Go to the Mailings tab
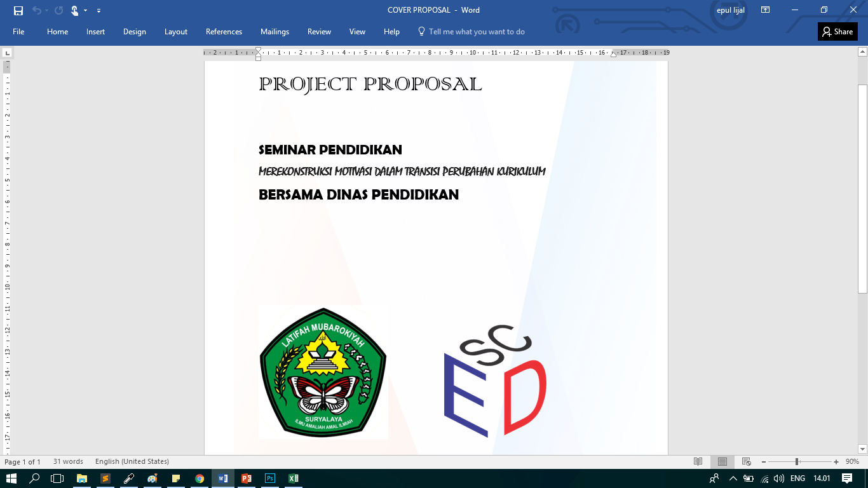 275,32
